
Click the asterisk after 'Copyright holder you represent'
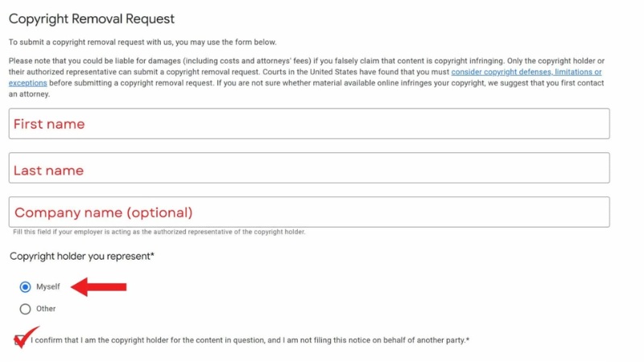point(152,256)
